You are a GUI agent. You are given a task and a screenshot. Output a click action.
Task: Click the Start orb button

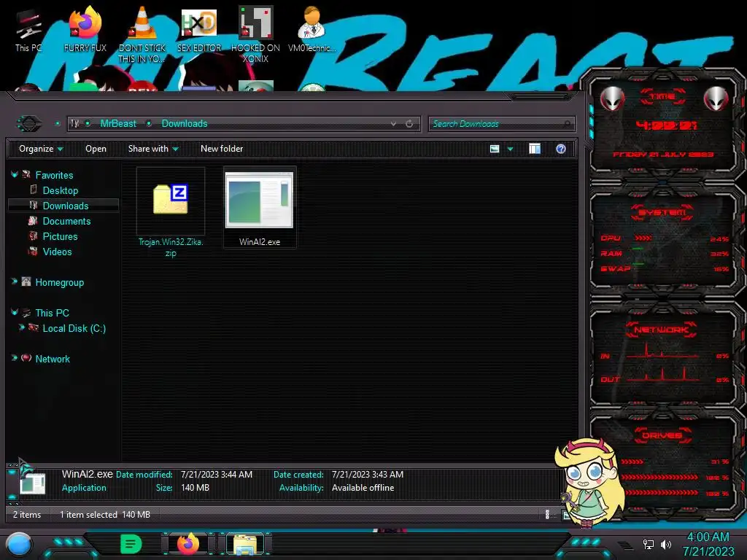coord(19,545)
